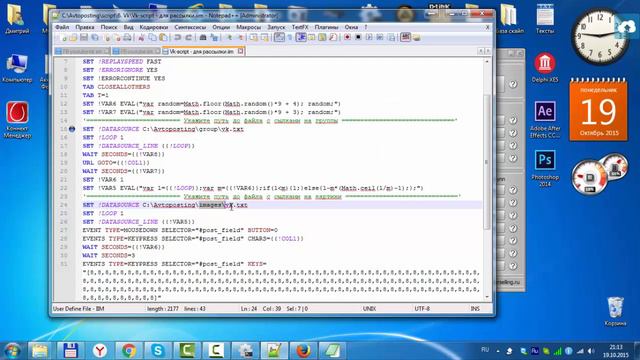
Task: Open Delphi XE5 desktop shortcut
Action: coord(545,67)
